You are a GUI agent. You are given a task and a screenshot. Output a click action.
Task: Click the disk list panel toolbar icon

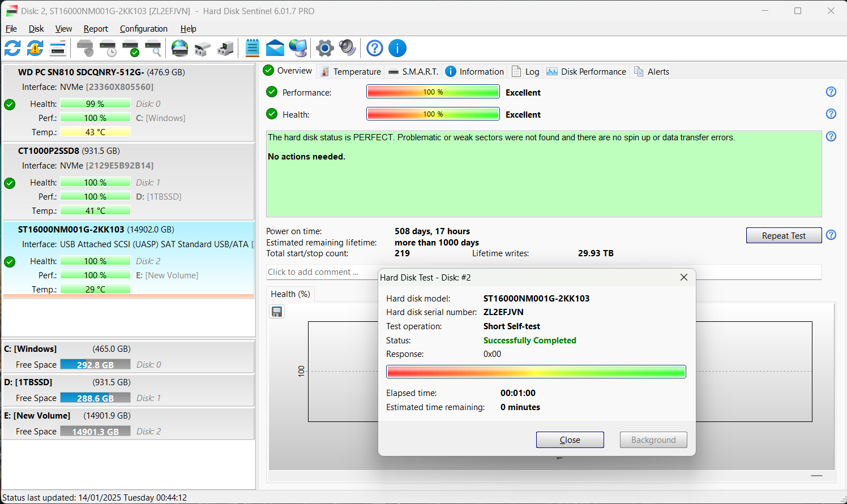(58, 48)
